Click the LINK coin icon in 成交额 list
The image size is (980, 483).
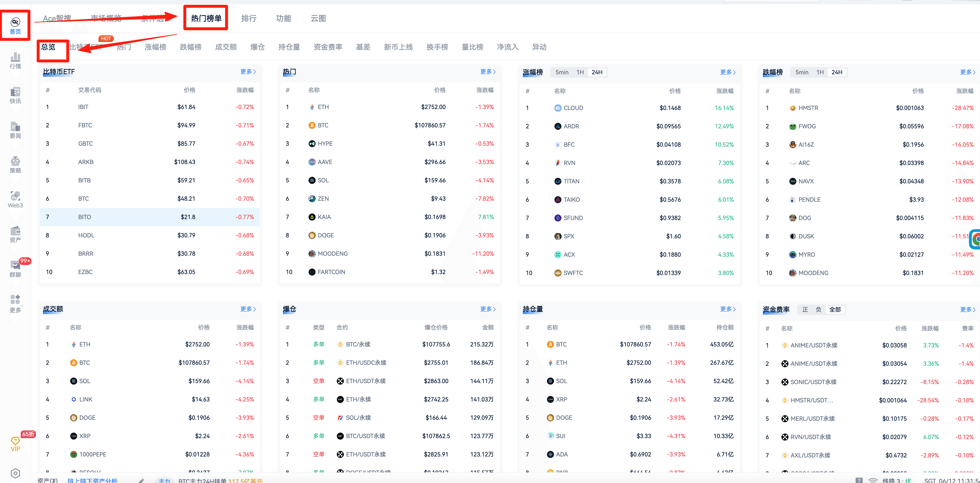pyautogui.click(x=74, y=399)
